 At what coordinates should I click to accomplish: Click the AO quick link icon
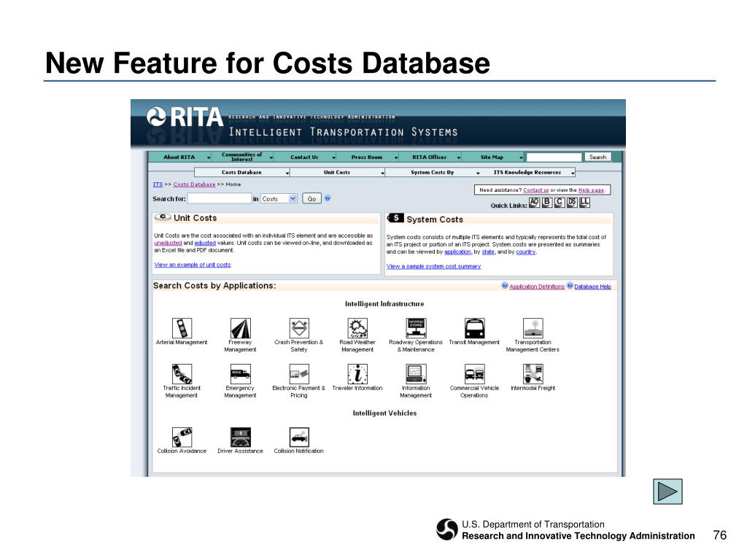click(x=534, y=203)
